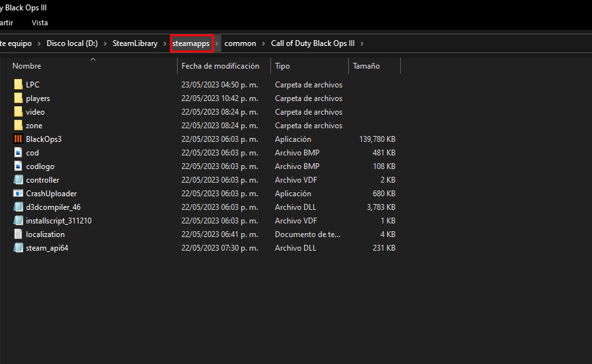Click the Documento de te... type cell
This screenshot has height=364, width=592.
click(308, 234)
